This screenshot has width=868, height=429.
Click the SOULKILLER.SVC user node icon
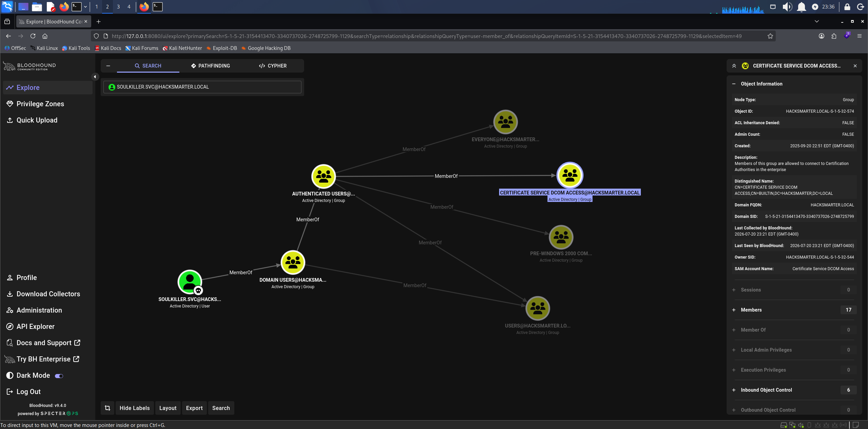(190, 282)
